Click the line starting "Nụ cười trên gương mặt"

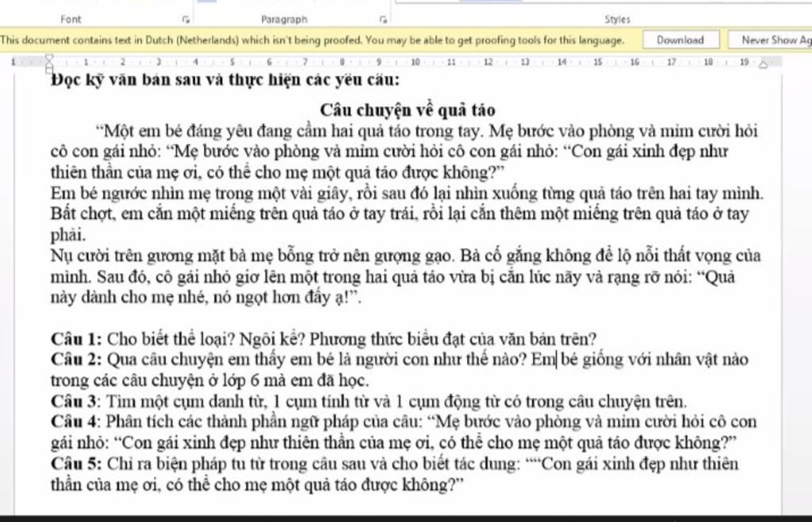[x=406, y=256]
